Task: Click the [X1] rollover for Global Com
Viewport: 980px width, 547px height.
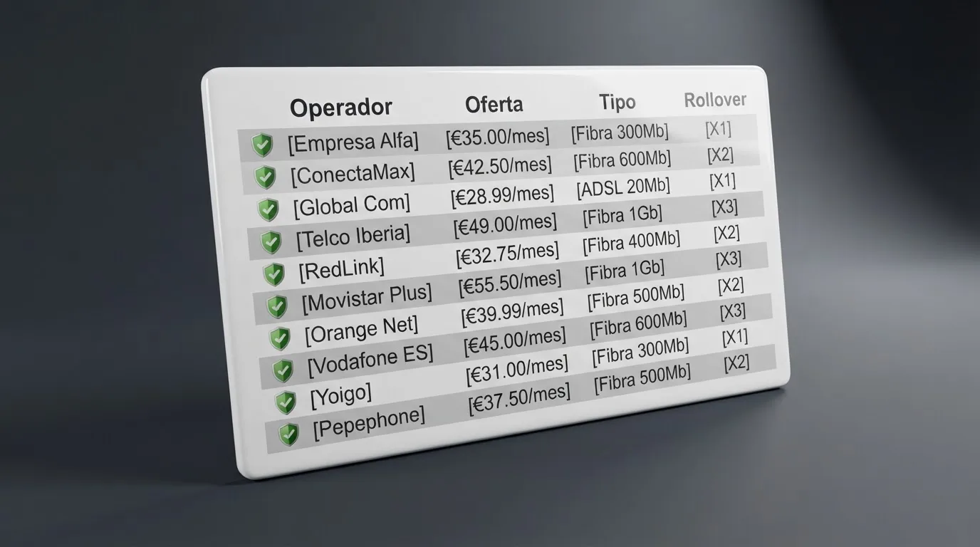Action: tap(722, 181)
